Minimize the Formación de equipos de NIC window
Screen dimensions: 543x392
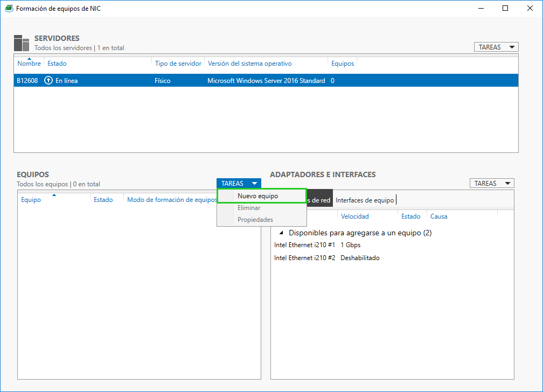click(481, 8)
